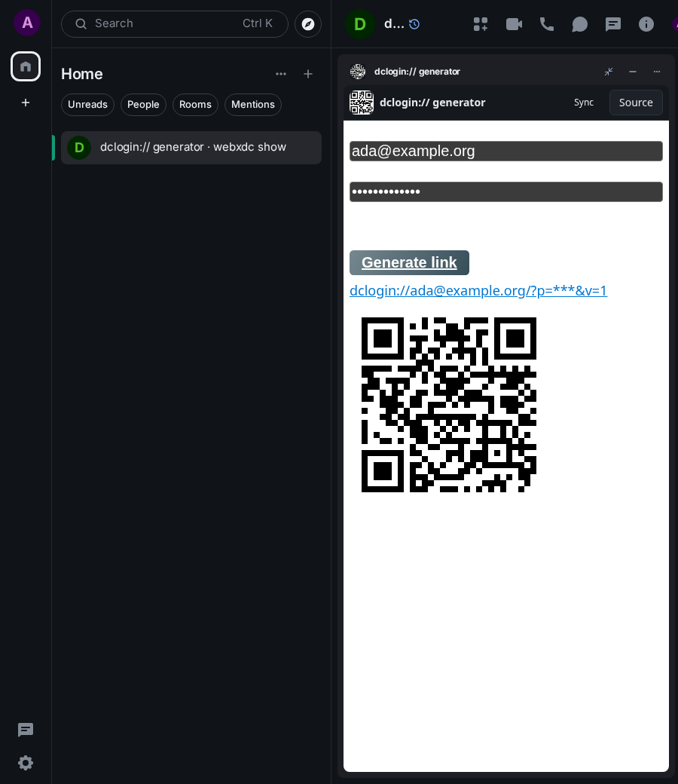Filter rooms by Unreads
This screenshot has width=678, height=784.
click(87, 105)
